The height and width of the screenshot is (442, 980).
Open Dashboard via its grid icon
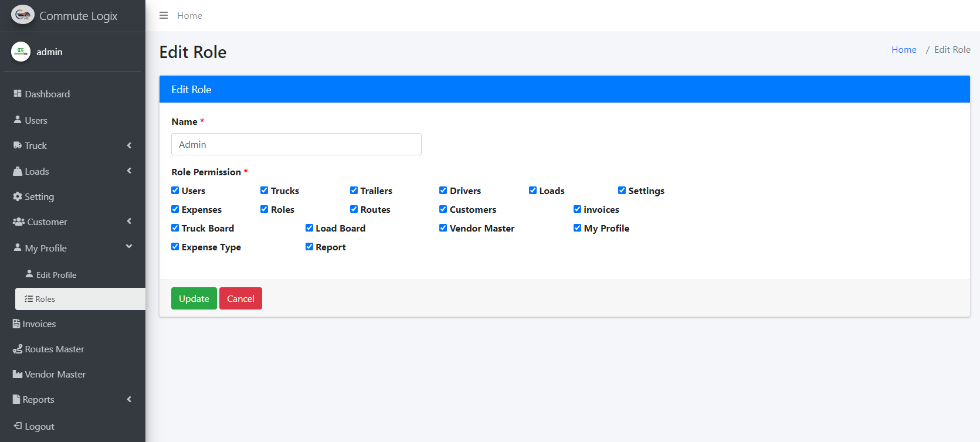(18, 94)
